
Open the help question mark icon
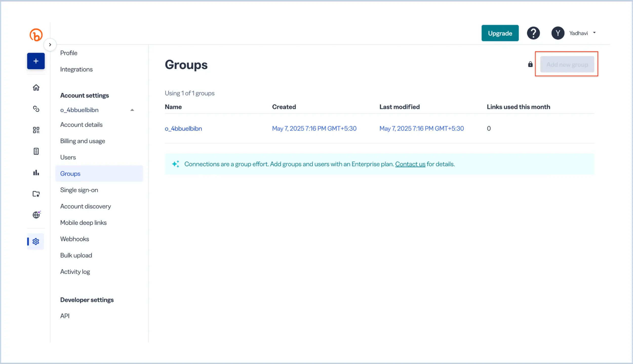click(533, 33)
